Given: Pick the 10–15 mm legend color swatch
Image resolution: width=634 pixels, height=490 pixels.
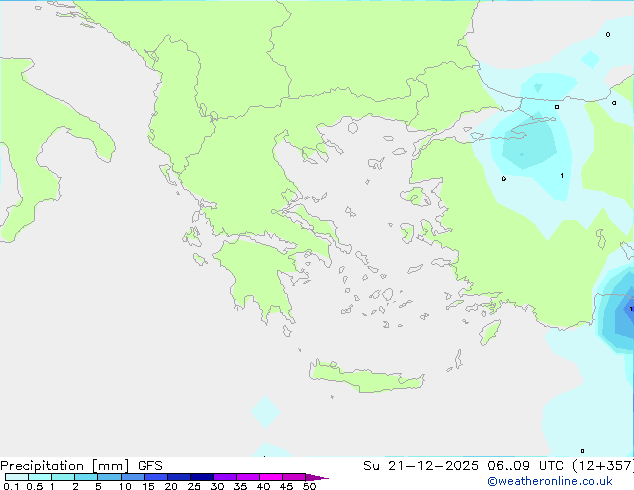Looking at the screenshot, I should pos(132,477).
